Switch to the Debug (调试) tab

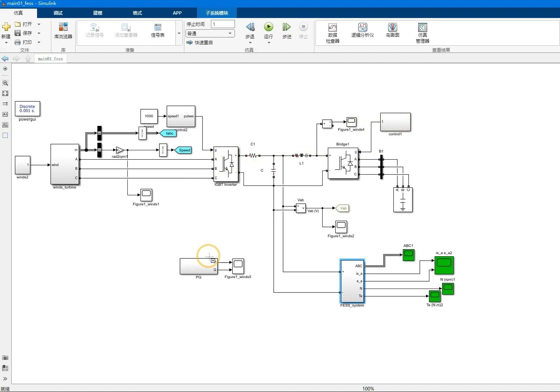click(x=58, y=13)
